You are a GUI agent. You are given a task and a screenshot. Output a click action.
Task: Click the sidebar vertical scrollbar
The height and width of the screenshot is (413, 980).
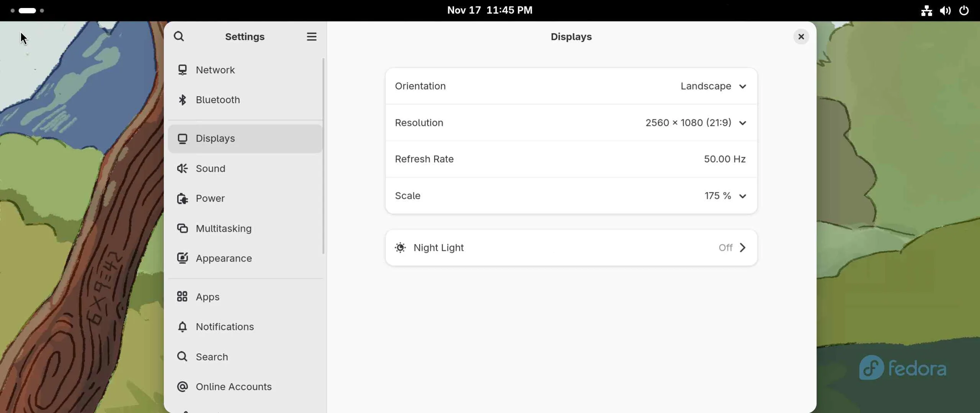coord(323,156)
